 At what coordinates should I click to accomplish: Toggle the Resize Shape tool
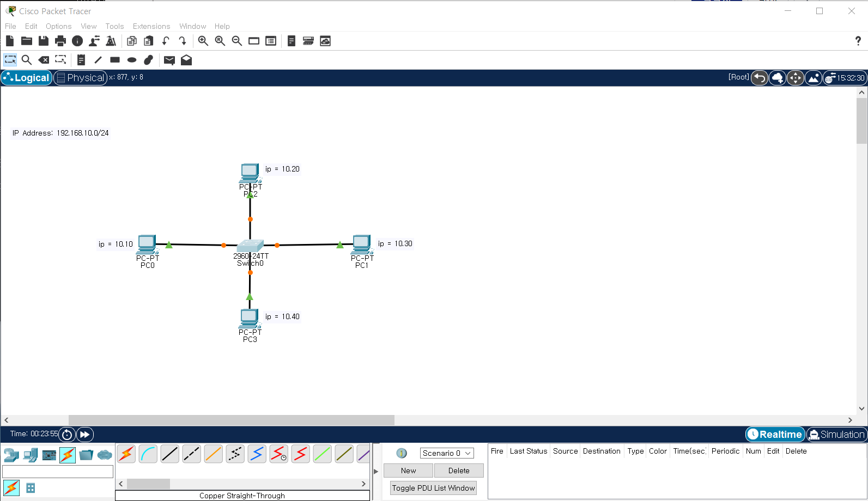(x=60, y=60)
